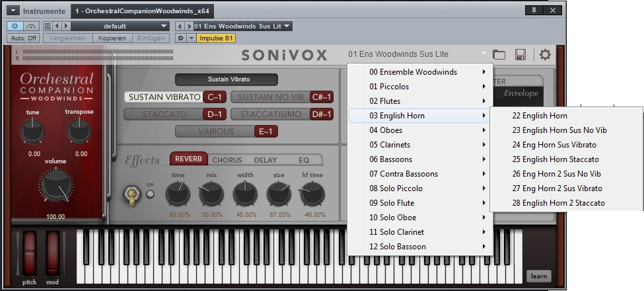
Task: Click the reverb width knob
Action: point(245,194)
